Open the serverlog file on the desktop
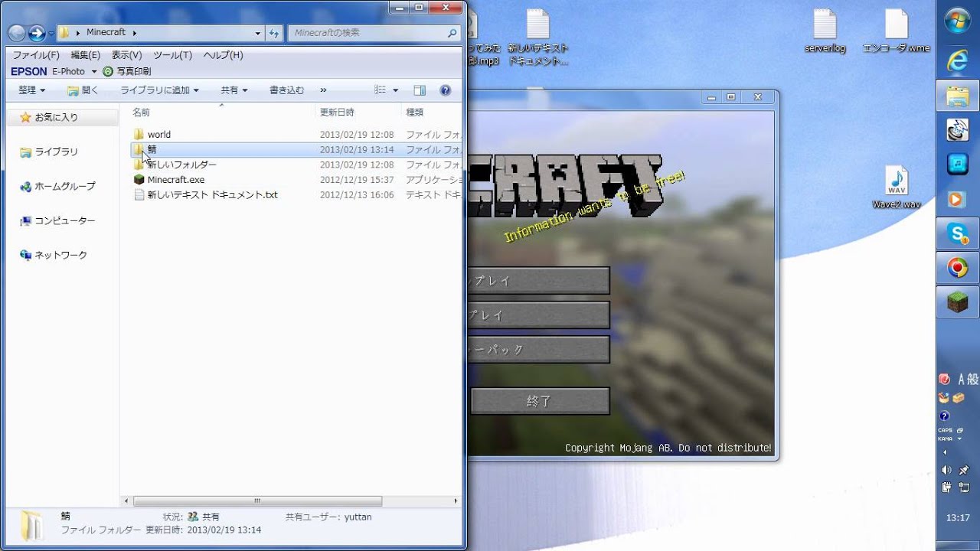This screenshot has width=980, height=551. tap(825, 31)
